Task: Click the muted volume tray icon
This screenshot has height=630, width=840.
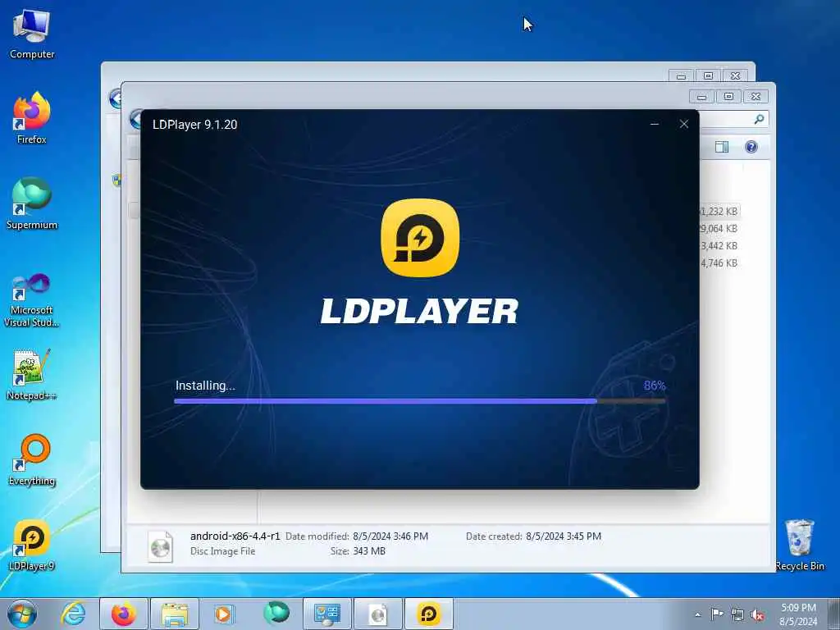Action: tap(757, 614)
